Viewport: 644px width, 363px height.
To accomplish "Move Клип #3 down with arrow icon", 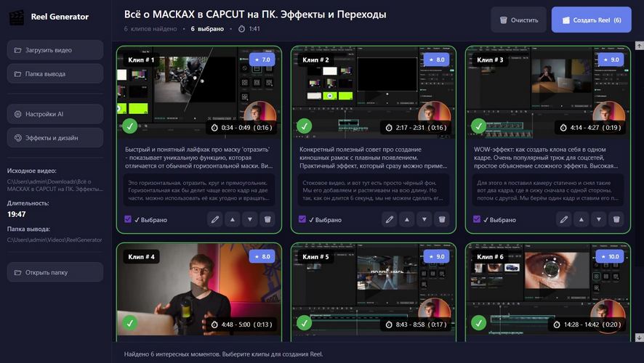I will [x=599, y=219].
